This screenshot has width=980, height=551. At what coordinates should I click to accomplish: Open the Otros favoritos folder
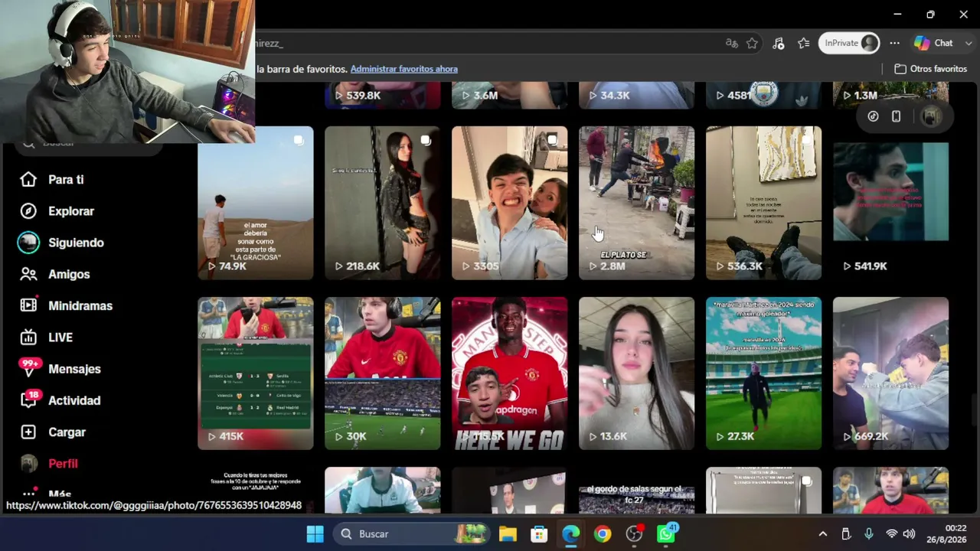coord(930,69)
